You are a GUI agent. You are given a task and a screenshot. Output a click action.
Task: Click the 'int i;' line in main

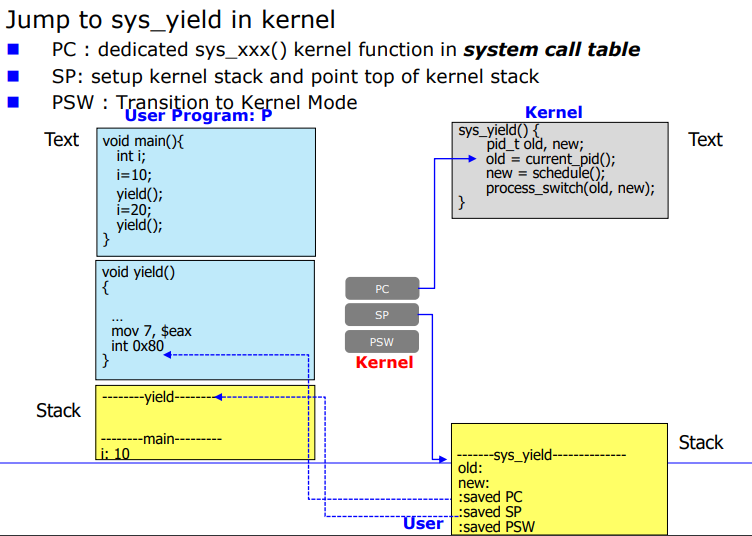[131, 156]
